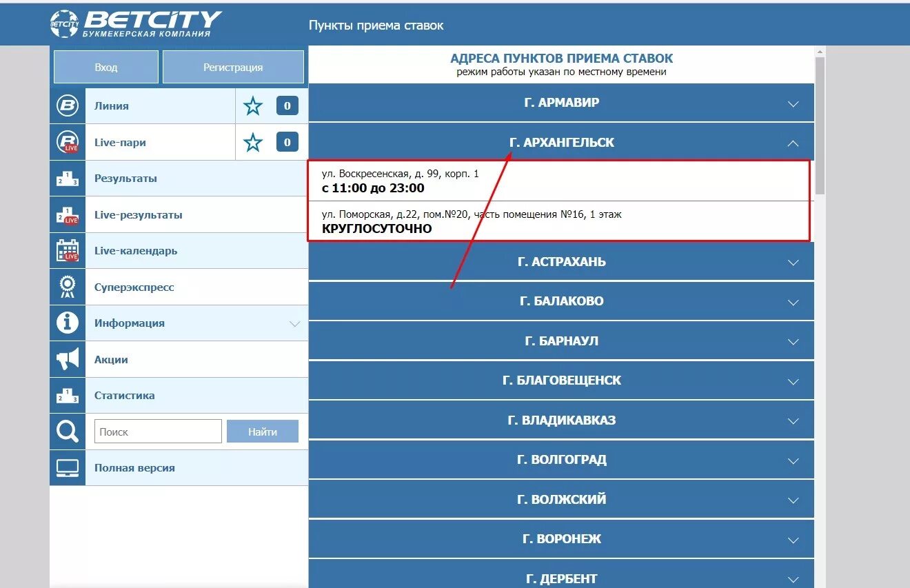Viewport: 910px width, 588px height.
Task: Expand the Г. Балаково city chevron
Action: [x=793, y=303]
